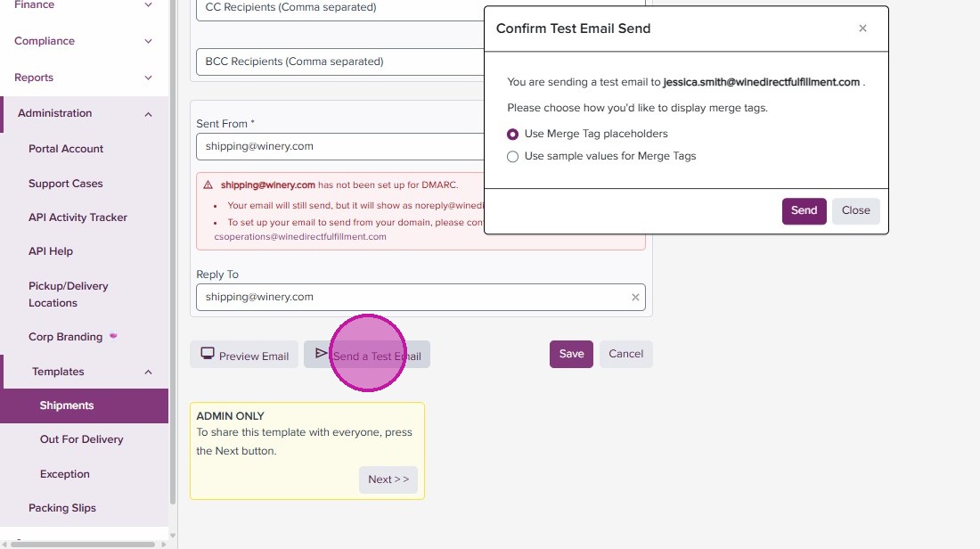The width and height of the screenshot is (980, 549).
Task: Click the Save button
Action: point(571,354)
